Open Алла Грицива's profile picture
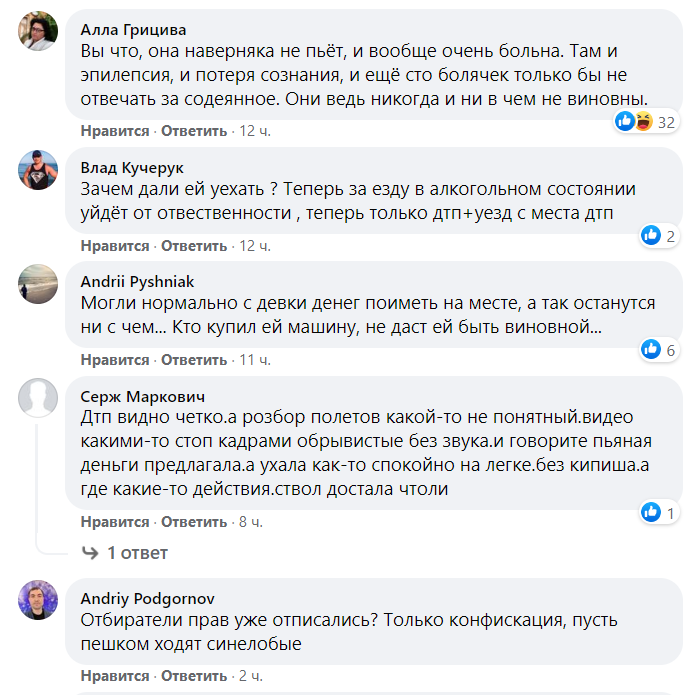 [38, 39]
